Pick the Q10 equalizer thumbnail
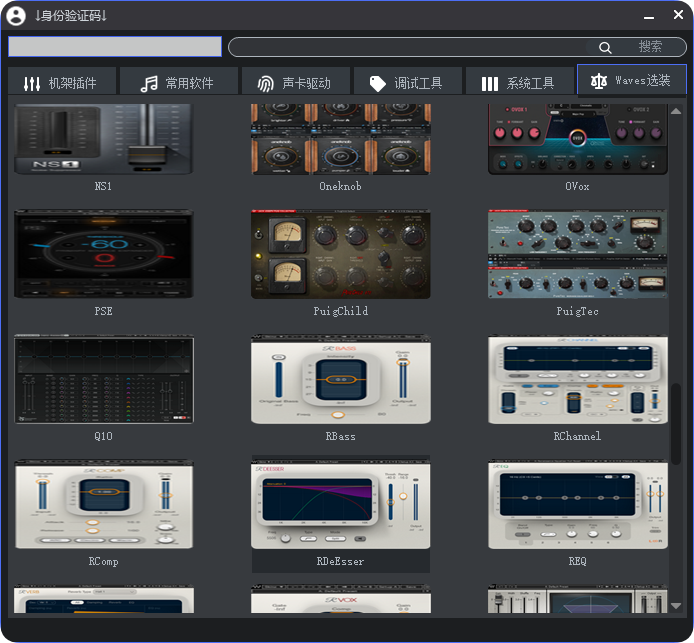Screen dimensions: 694x643 coord(104,379)
